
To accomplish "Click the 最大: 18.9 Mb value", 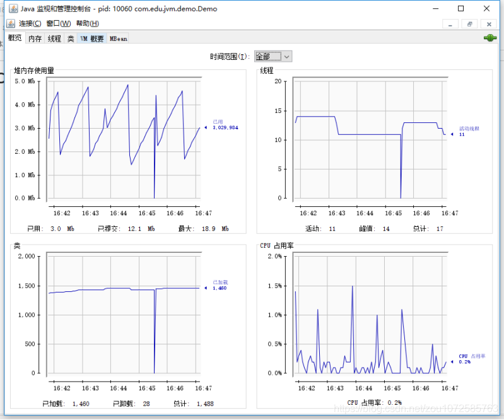I will [204, 229].
